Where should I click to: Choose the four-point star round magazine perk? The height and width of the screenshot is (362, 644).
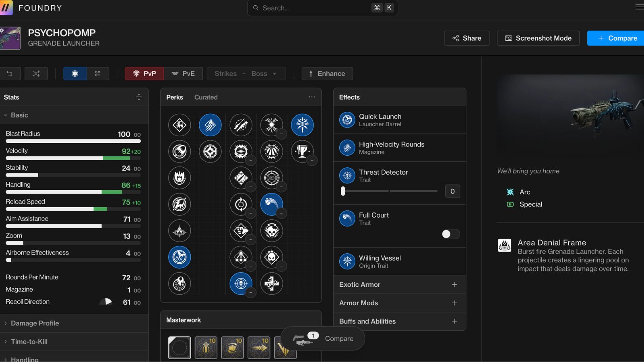click(x=210, y=151)
